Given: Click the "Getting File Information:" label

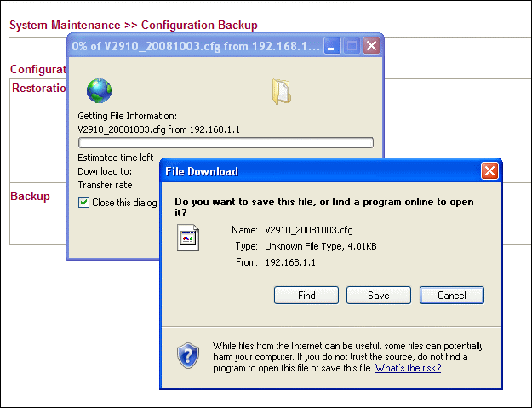Looking at the screenshot, I should tap(127, 116).
